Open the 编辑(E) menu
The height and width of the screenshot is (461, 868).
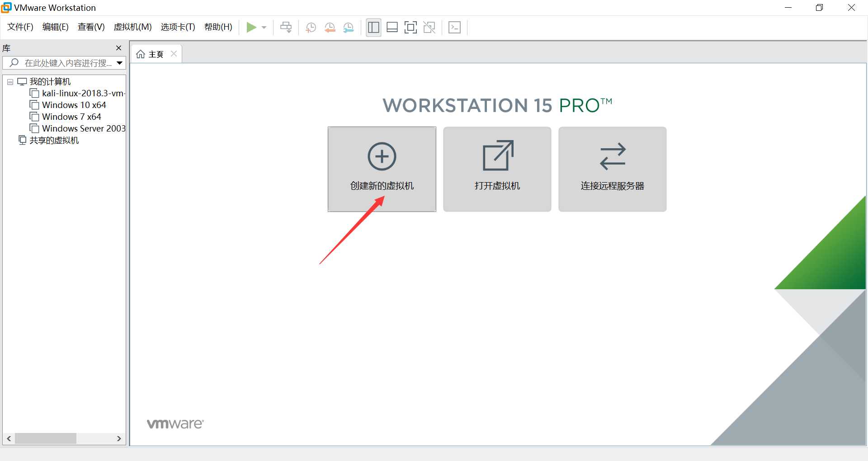(56, 27)
